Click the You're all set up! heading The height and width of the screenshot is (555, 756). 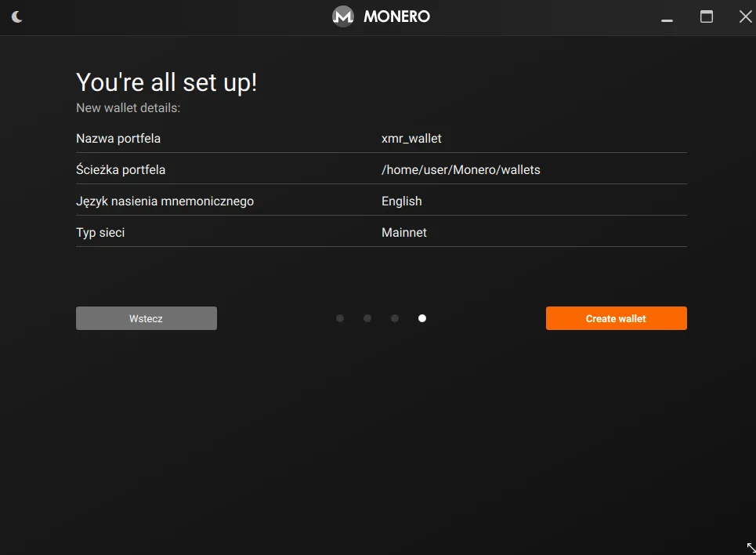click(x=166, y=82)
